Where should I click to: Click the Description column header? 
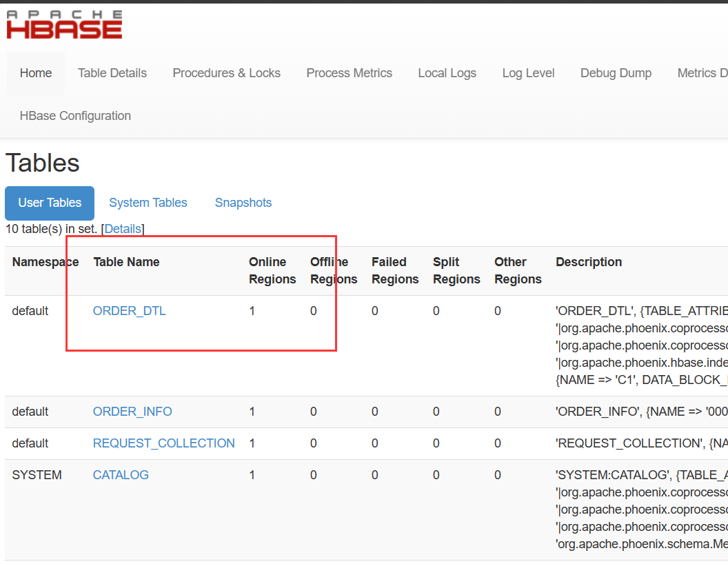[589, 262]
